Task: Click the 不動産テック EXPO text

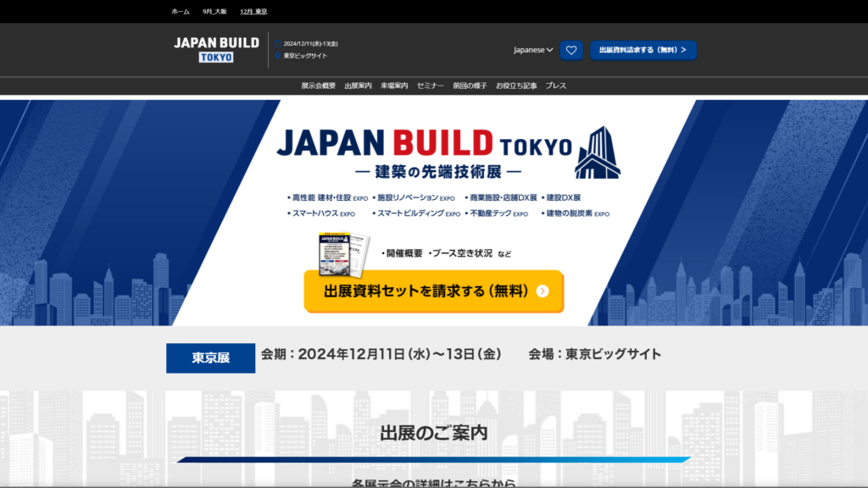Action: tap(497, 213)
